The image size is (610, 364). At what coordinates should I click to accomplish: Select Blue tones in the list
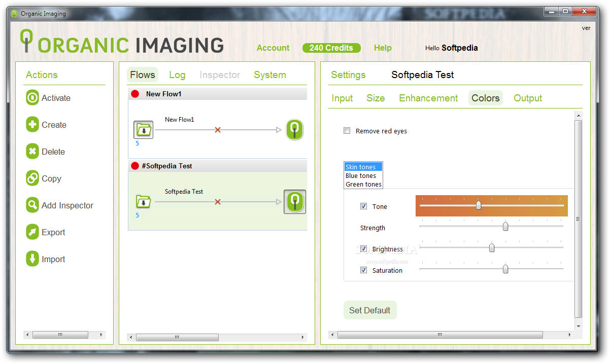pyautogui.click(x=363, y=175)
